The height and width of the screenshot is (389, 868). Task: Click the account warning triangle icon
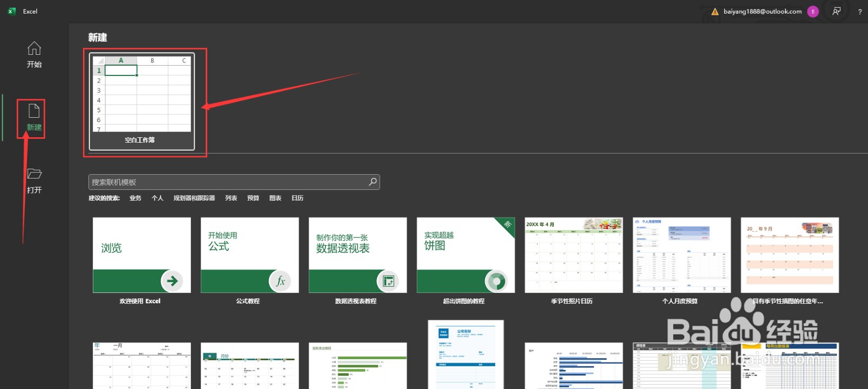pyautogui.click(x=714, y=11)
